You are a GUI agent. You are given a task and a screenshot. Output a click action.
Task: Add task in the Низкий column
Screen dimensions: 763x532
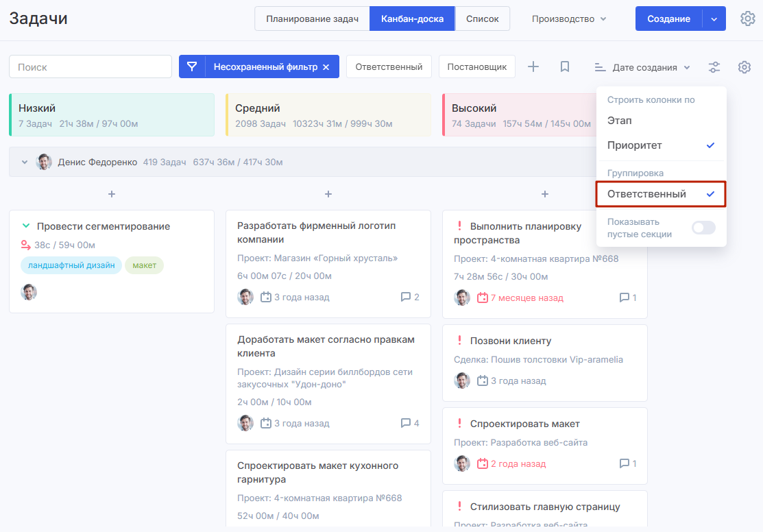pyautogui.click(x=112, y=194)
